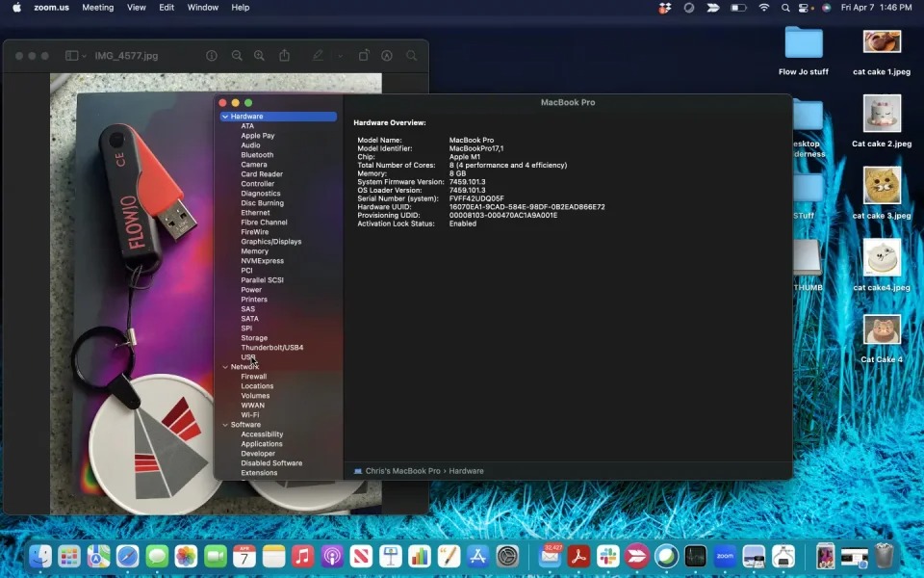Click the Preview zoom out magnifier icon
Viewport: 924px width, 578px height.
coord(236,56)
